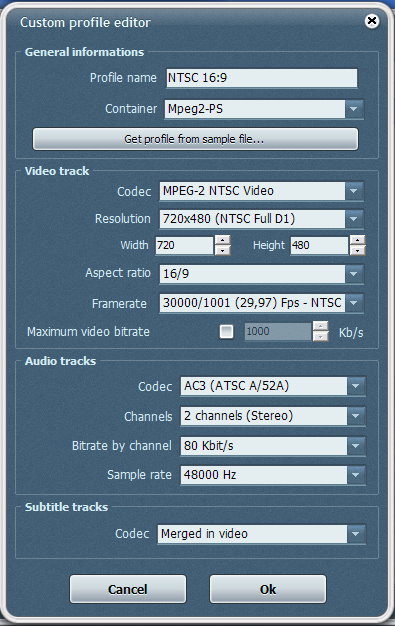Click the disabled bitrate value field 1000
The height and width of the screenshot is (626, 395).
click(x=278, y=331)
